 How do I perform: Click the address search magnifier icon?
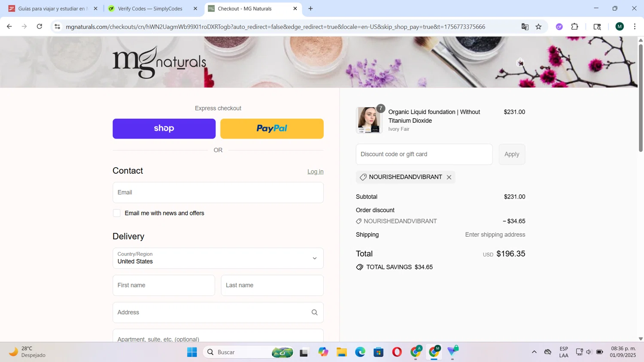[x=315, y=312]
